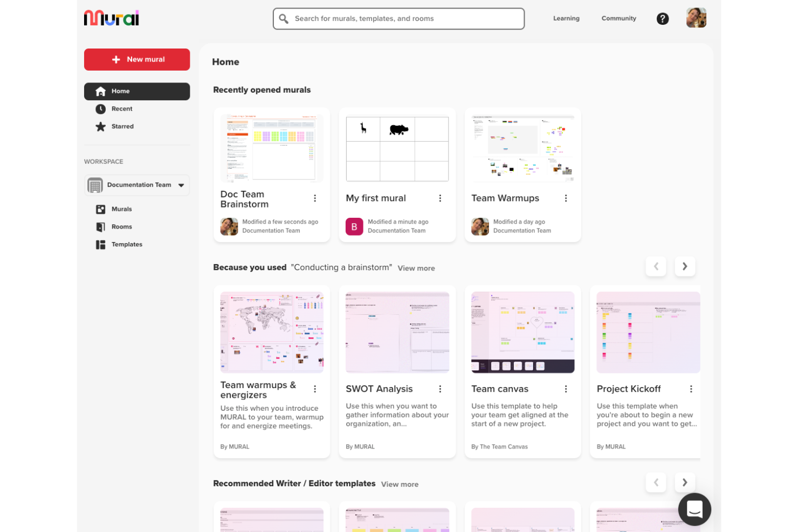Open the Learning link
This screenshot has width=798, height=532.
[x=566, y=18]
